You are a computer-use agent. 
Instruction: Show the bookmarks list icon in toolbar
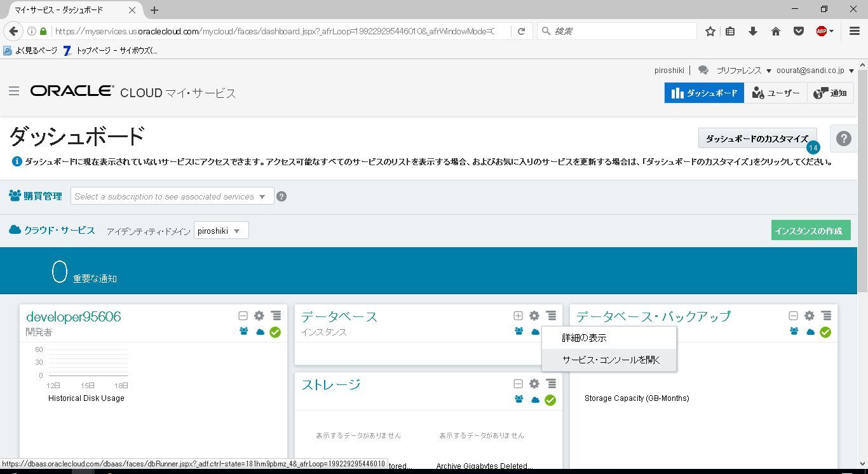(730, 31)
